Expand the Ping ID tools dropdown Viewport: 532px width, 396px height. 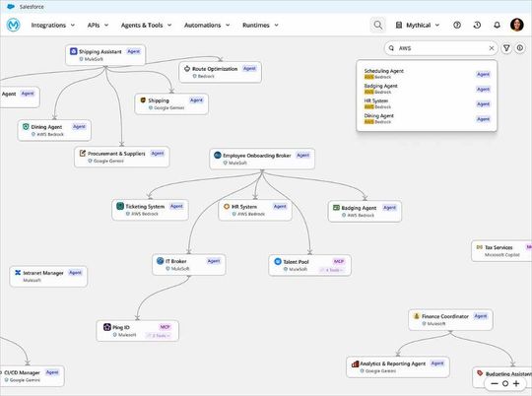pyautogui.click(x=159, y=336)
